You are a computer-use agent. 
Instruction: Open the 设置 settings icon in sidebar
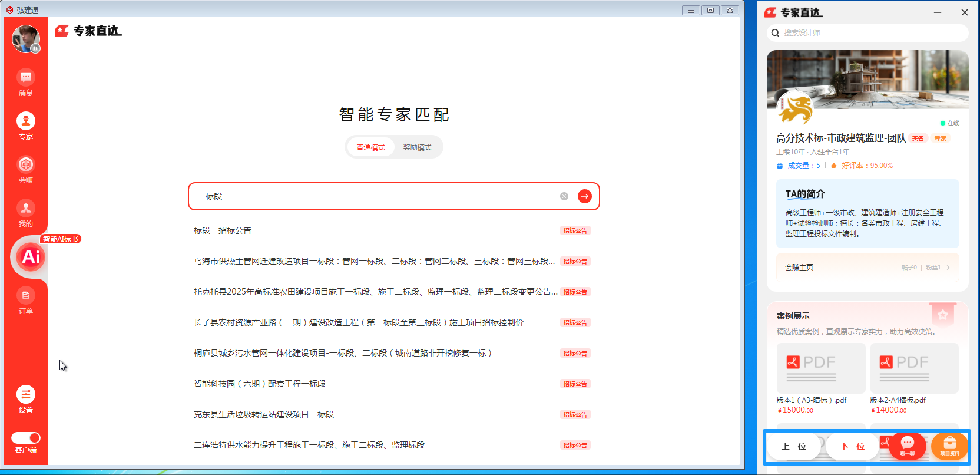coord(26,400)
